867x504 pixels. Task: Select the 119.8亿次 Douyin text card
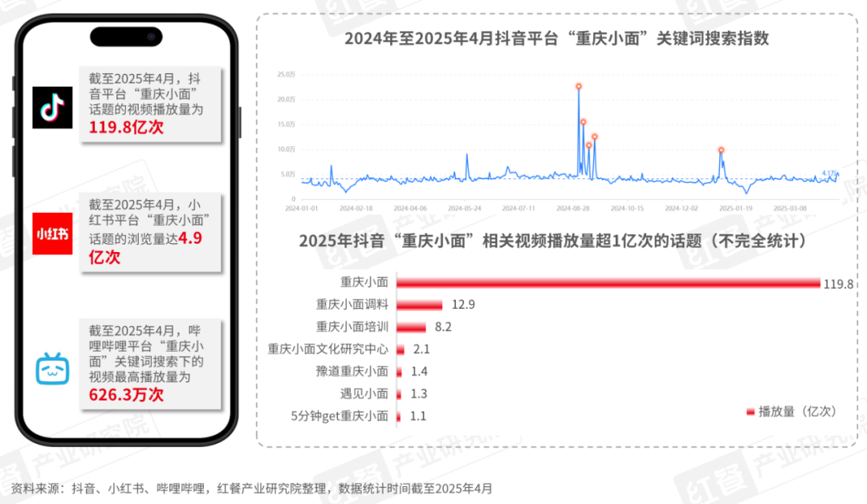point(150,104)
